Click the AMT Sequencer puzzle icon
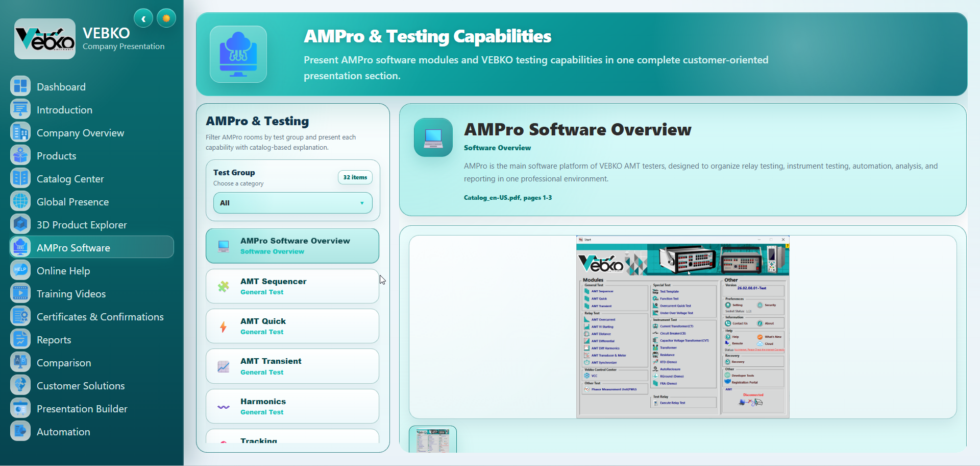The height and width of the screenshot is (466, 980). pyautogui.click(x=224, y=287)
